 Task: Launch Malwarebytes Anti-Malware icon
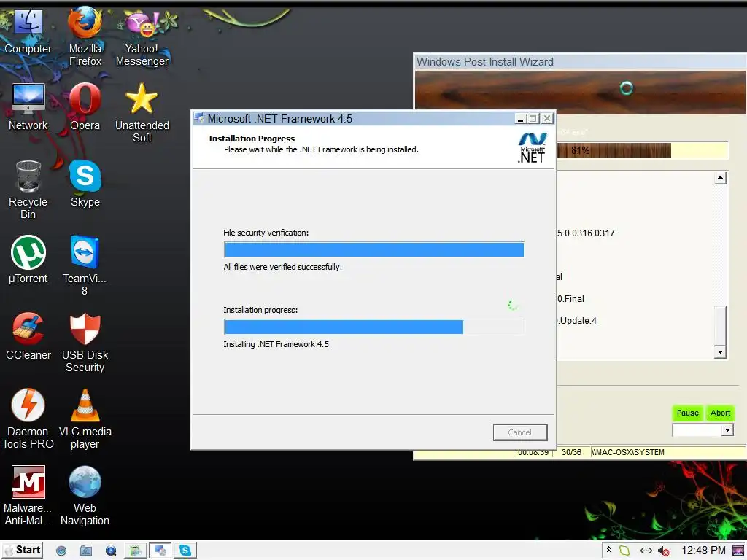coord(28,496)
